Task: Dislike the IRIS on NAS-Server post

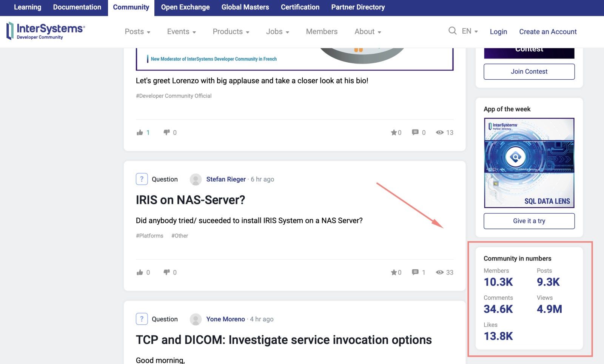Action: tap(166, 273)
